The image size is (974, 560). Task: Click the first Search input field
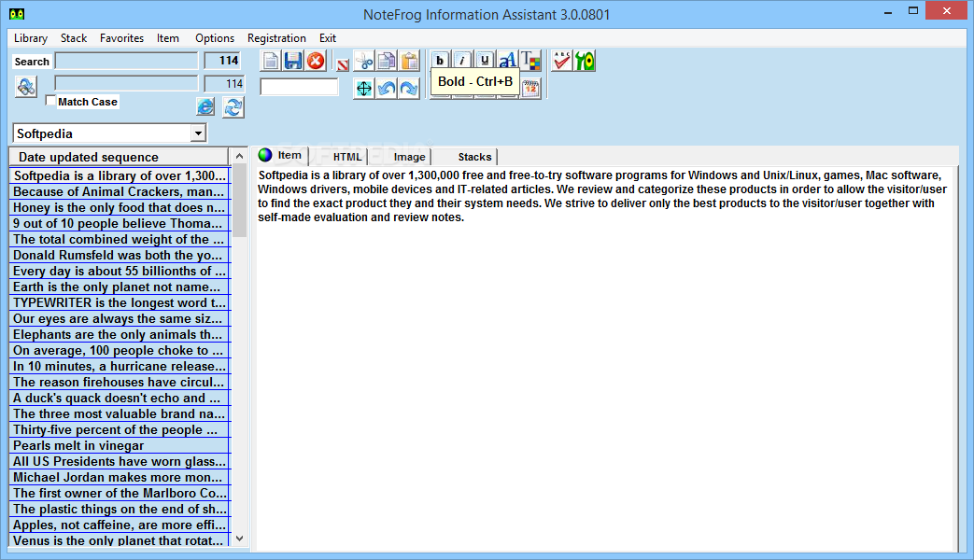tap(127, 61)
